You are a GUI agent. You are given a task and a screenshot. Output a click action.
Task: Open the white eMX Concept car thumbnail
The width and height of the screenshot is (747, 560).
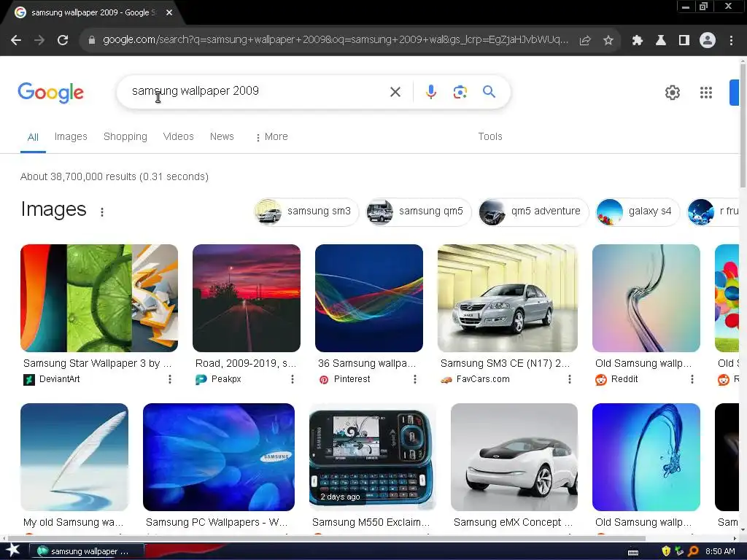coord(514,457)
